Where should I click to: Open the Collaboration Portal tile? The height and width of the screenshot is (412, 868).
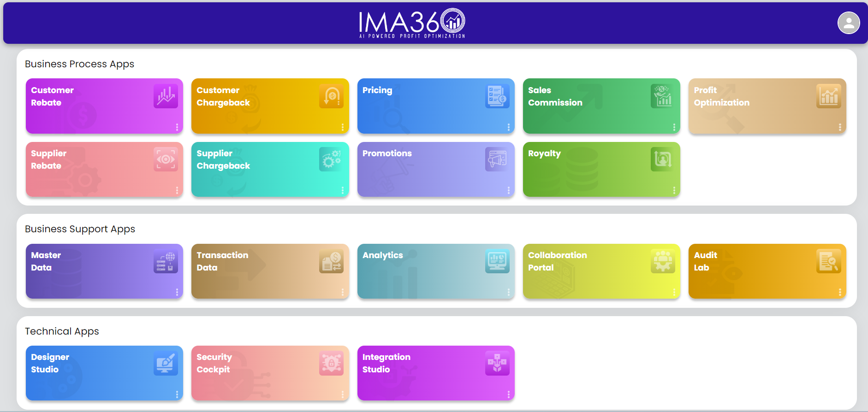point(601,271)
